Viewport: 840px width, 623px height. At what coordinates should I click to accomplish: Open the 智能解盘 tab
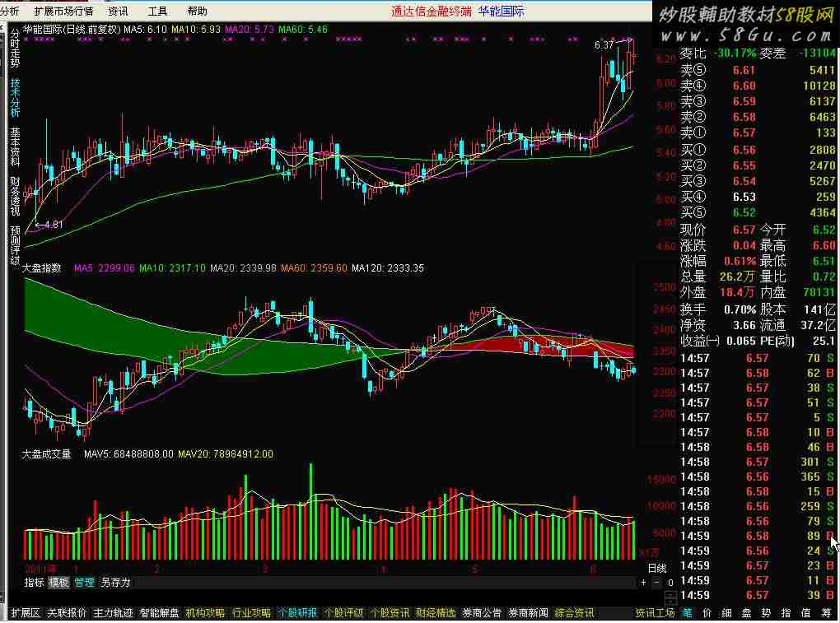coord(159,613)
